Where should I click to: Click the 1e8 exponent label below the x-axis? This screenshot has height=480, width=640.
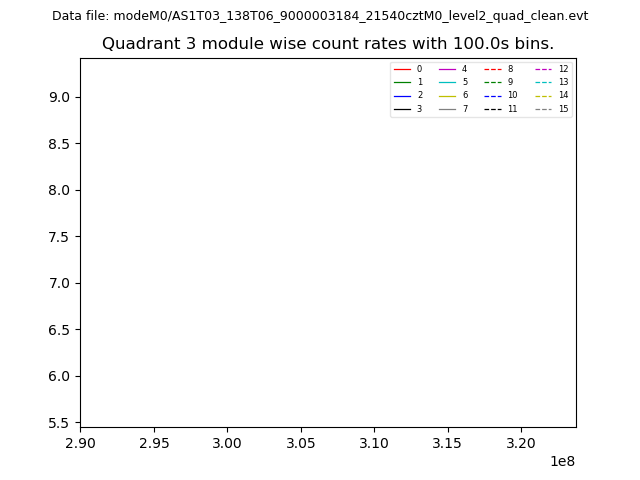coord(561,461)
